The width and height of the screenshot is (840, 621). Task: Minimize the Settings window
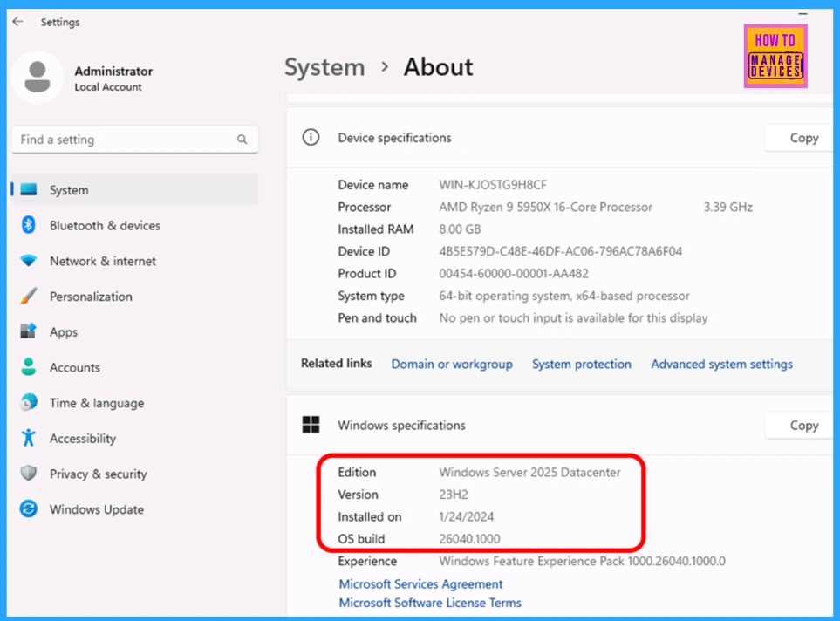(x=802, y=13)
